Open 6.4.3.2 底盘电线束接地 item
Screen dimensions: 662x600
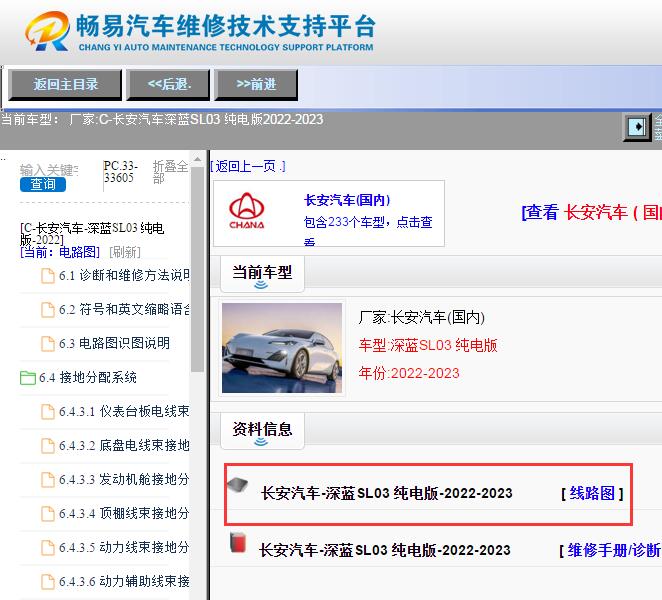pos(124,445)
